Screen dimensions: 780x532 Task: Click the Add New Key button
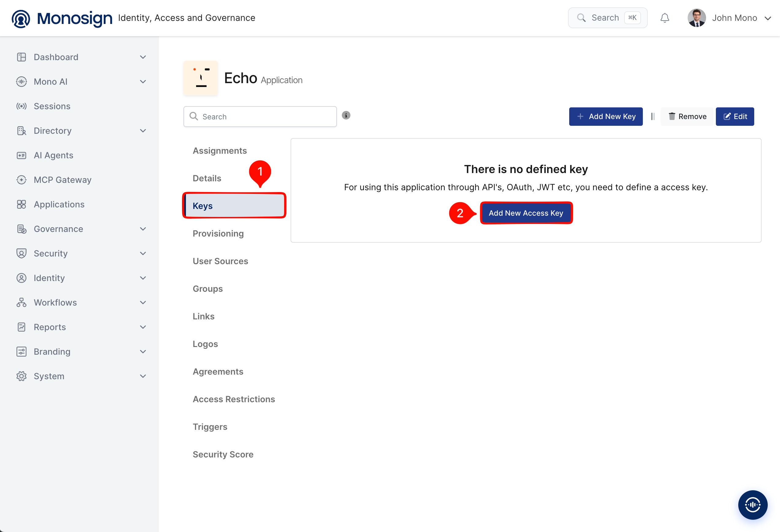click(x=606, y=117)
